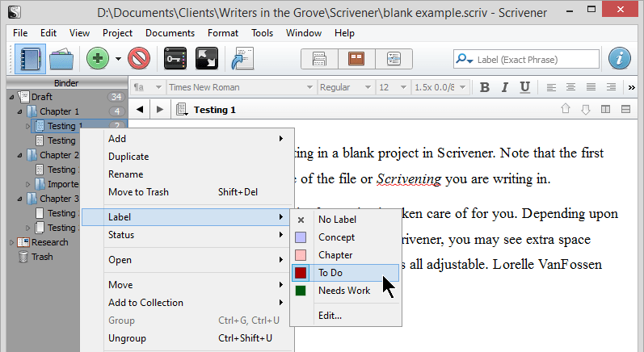
Task: Collapse the Draft folder in Binder
Action: (11, 97)
